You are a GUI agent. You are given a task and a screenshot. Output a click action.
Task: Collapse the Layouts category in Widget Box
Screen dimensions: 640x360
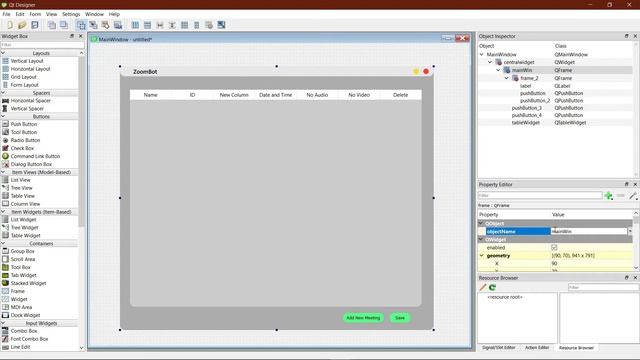(x=3, y=53)
